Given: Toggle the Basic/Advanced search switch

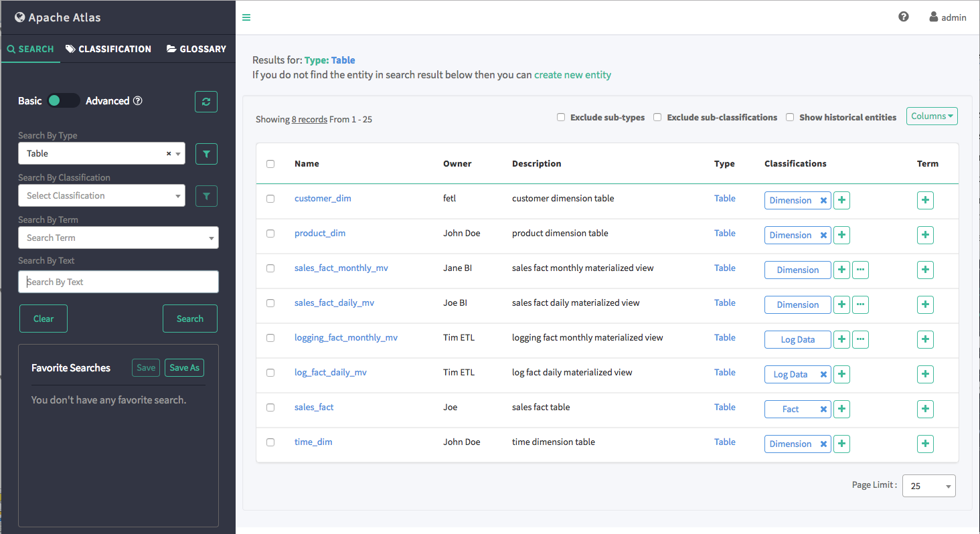Looking at the screenshot, I should pos(64,100).
